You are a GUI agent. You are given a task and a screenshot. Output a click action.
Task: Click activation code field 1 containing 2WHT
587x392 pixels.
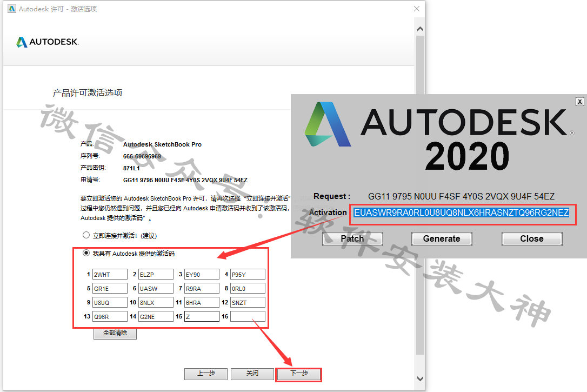(x=110, y=275)
